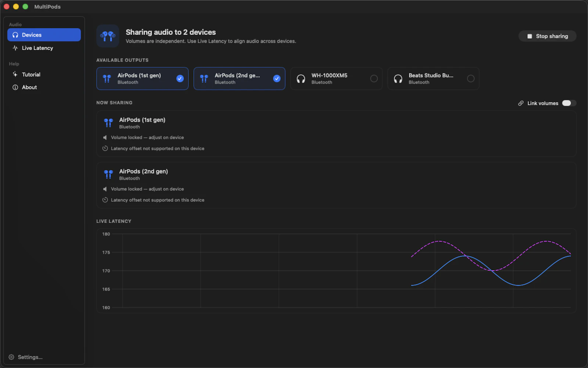
Task: Select the Beats Studio Buds radio circle
Action: coord(470,78)
